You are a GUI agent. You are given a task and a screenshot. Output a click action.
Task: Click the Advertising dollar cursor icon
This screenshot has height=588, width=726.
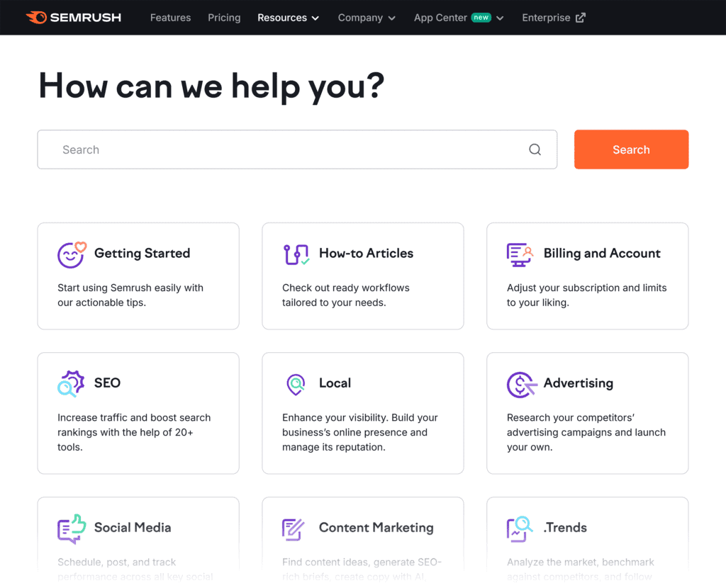click(520, 384)
